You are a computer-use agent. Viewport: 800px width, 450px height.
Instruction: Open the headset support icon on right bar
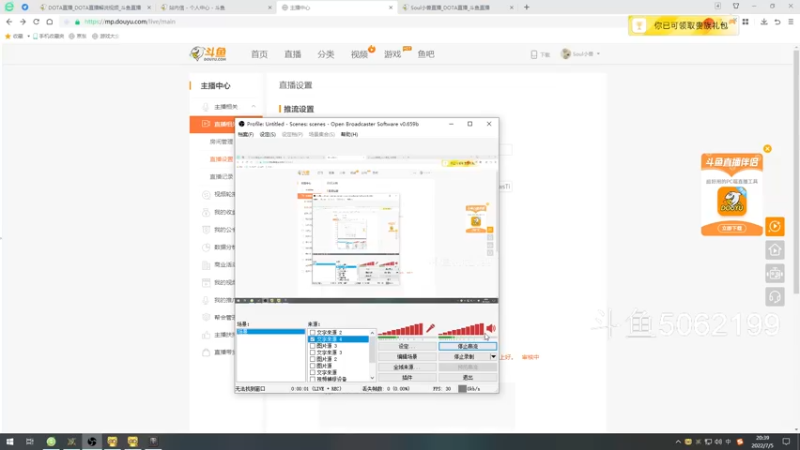coord(774,297)
